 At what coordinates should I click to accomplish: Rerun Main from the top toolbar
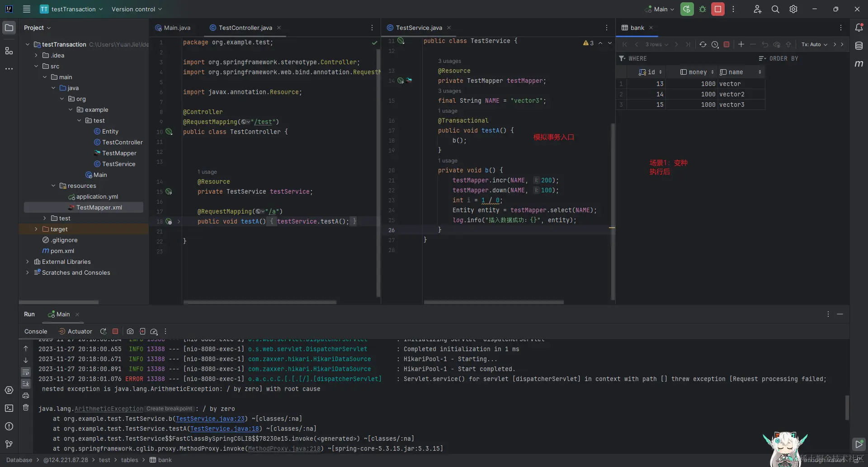click(x=687, y=9)
